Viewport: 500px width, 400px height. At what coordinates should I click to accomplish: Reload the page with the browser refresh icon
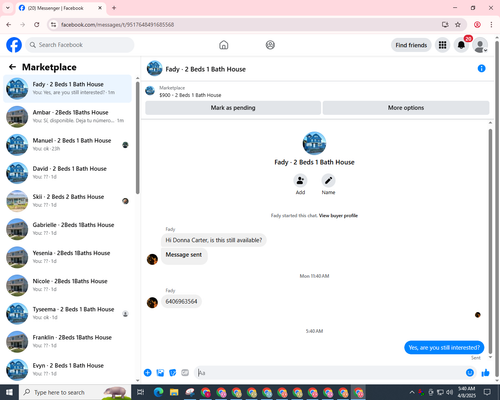pyautogui.click(x=37, y=24)
